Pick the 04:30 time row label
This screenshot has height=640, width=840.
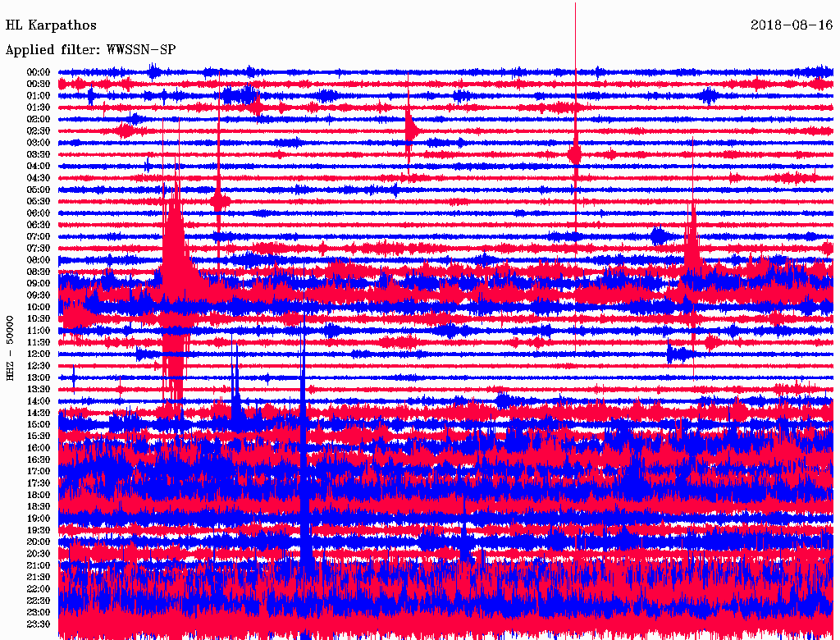pyautogui.click(x=39, y=178)
